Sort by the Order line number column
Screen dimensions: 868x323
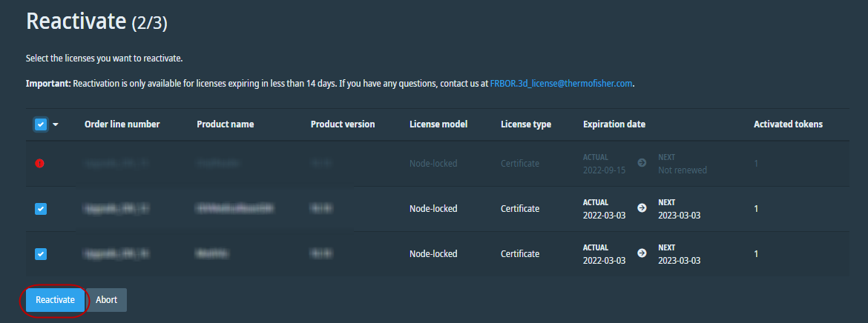click(122, 124)
